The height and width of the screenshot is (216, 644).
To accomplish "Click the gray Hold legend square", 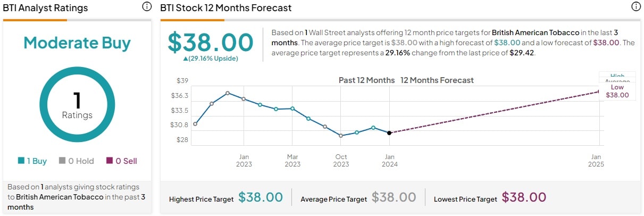I will [62, 161].
